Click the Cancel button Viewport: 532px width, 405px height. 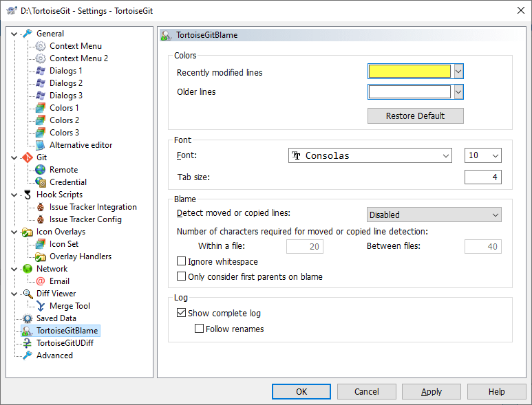point(366,392)
